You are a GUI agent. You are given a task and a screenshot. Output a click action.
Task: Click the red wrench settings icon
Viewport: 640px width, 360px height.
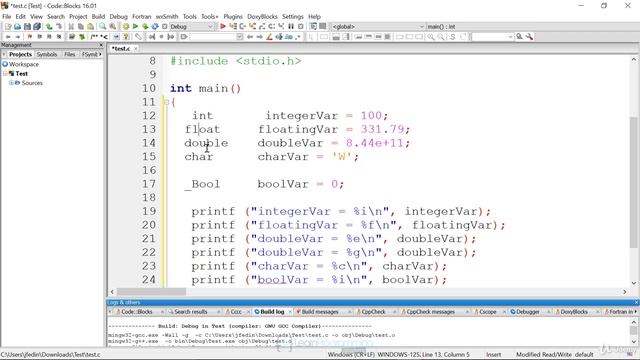tap(529, 37)
